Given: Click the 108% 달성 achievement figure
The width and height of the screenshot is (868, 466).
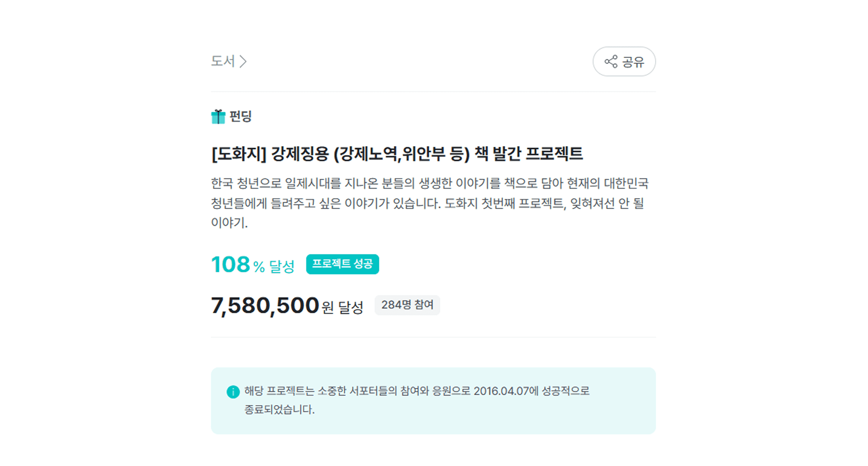Looking at the screenshot, I should pyautogui.click(x=253, y=265).
